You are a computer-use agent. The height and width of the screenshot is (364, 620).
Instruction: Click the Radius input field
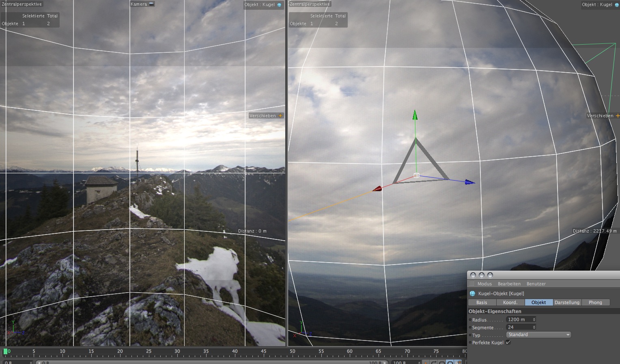[x=519, y=320]
